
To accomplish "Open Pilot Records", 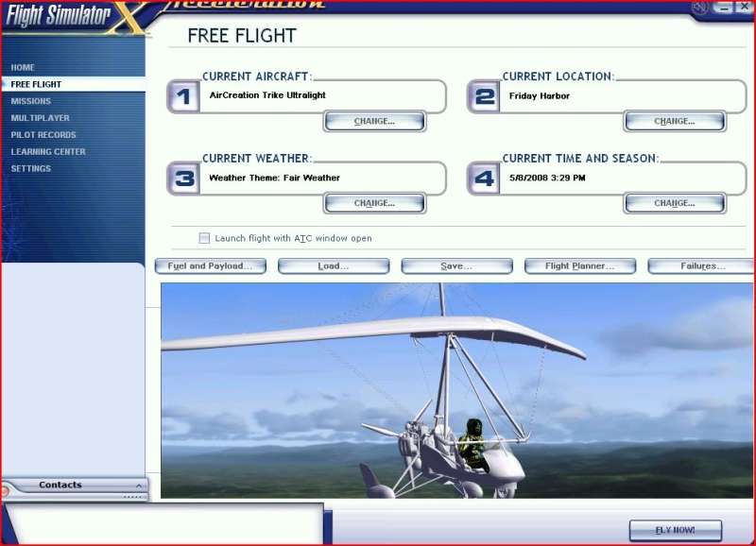I will (43, 135).
